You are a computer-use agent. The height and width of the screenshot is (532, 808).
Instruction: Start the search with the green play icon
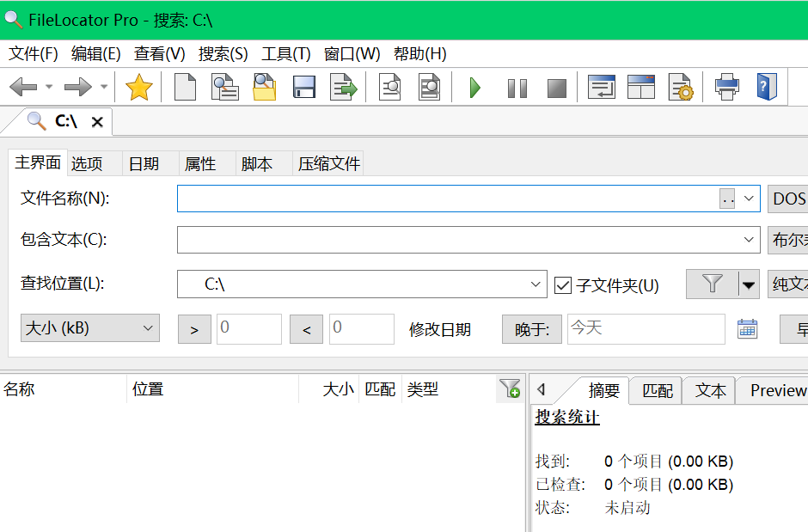(x=474, y=88)
